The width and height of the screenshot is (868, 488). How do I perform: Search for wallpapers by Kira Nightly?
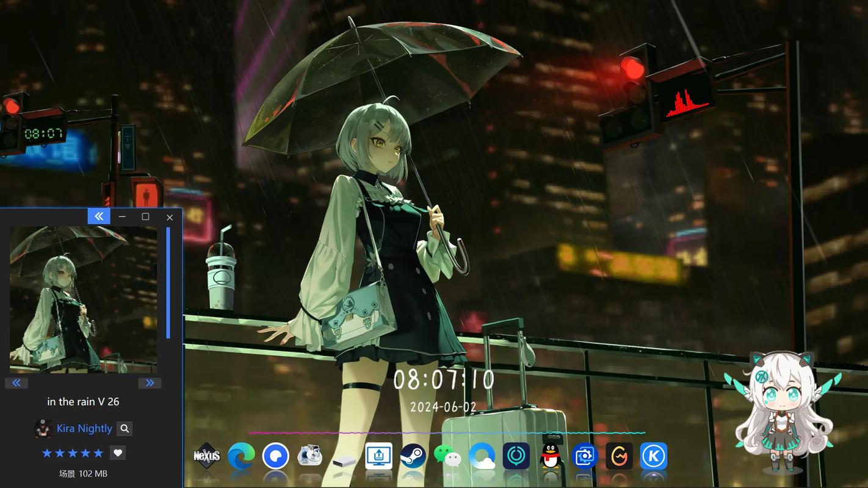125,429
